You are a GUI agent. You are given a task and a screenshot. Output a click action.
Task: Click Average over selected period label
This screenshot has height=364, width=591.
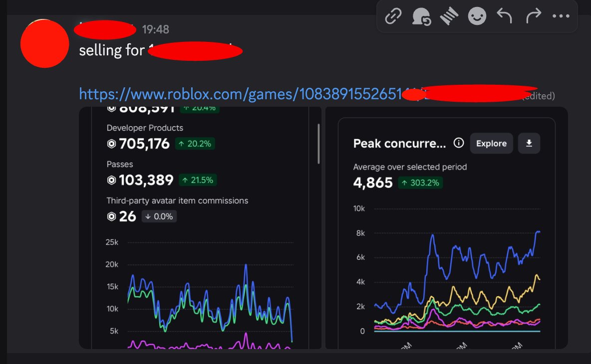coord(410,167)
